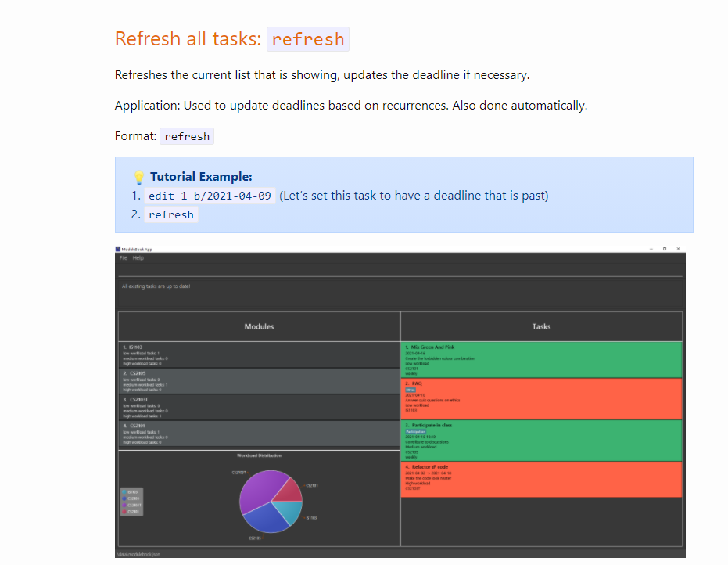Select the 'All existing tasks are up to date!' message
Screen dimensions: 728x565
coord(156,286)
